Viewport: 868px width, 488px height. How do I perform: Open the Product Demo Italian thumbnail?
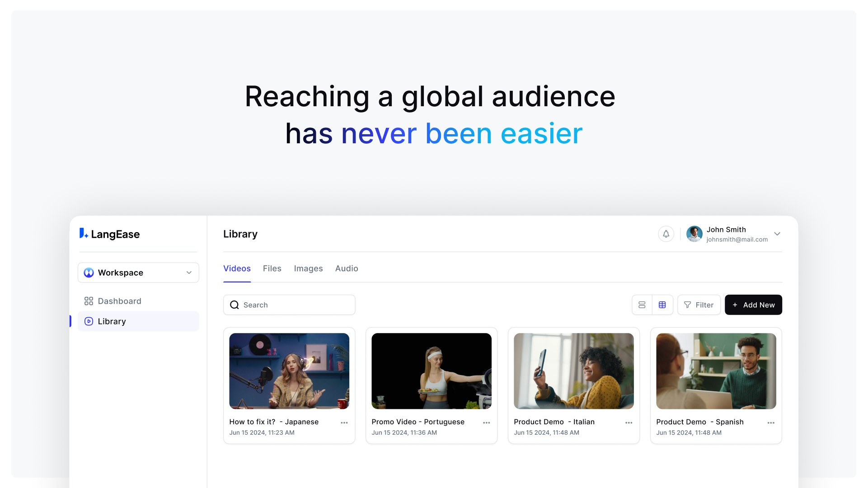574,371
